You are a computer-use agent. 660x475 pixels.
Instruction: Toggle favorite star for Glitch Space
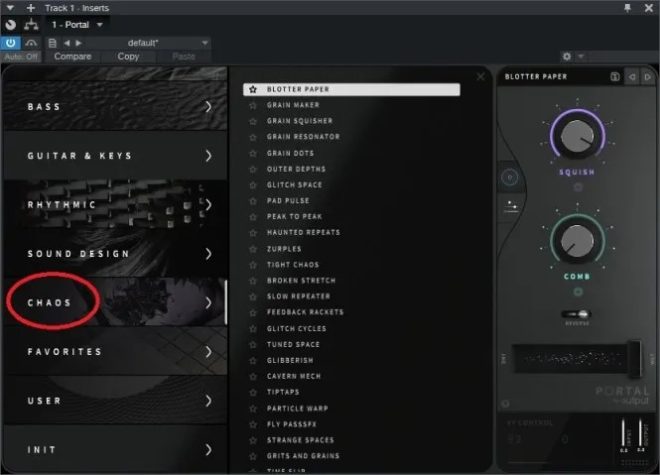[253, 185]
